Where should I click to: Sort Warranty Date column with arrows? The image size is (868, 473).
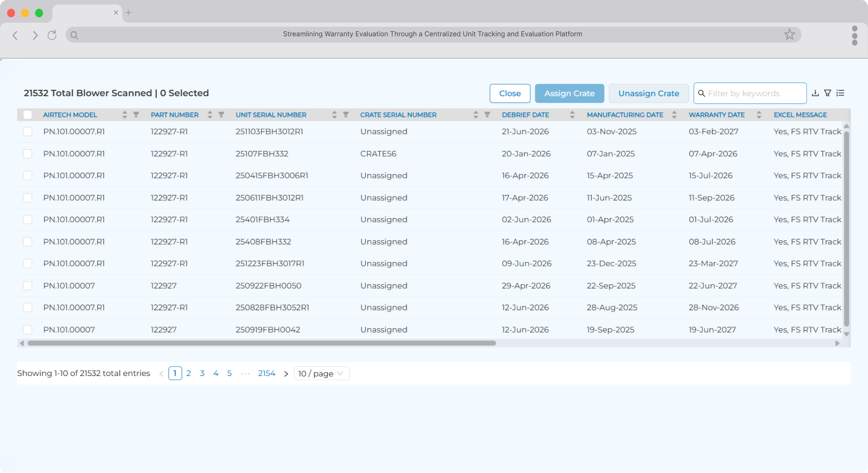pyautogui.click(x=759, y=115)
